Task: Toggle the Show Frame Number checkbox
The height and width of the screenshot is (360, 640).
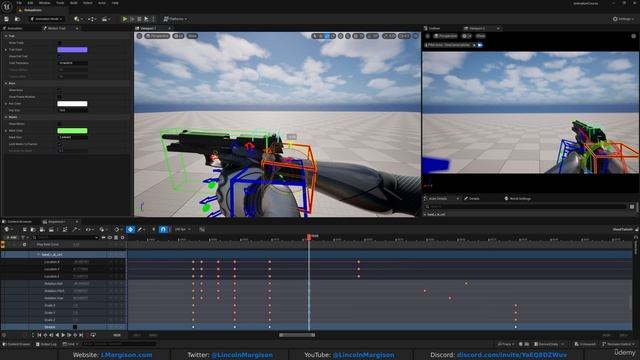Action: [60, 97]
